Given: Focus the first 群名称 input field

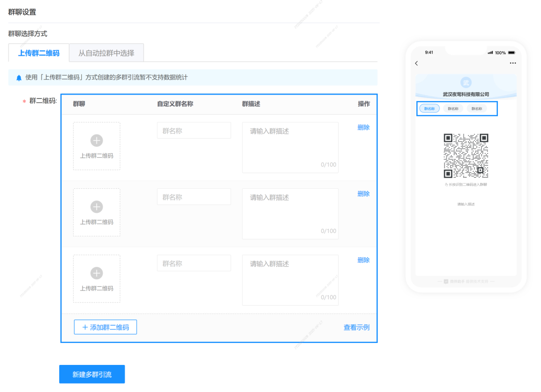Looking at the screenshot, I should [194, 131].
